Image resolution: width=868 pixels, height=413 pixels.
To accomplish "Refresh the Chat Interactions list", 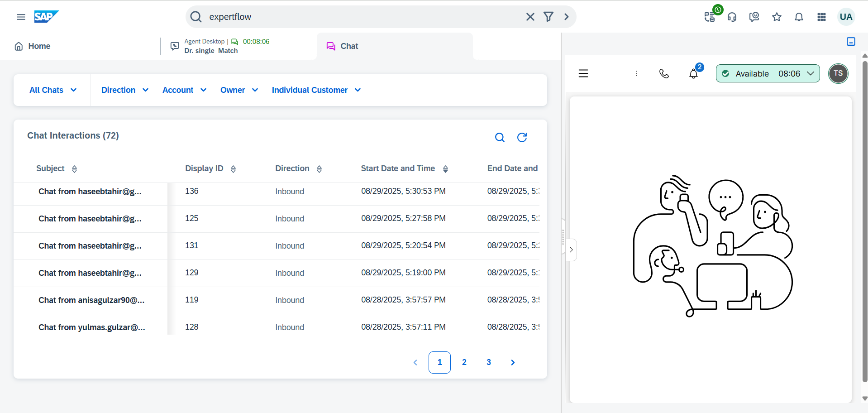I will (522, 137).
